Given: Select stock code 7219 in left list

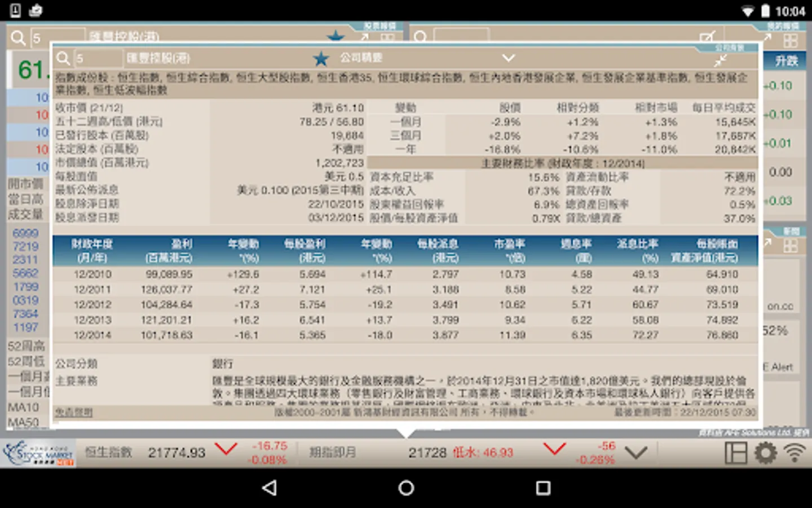Looking at the screenshot, I should tap(25, 247).
